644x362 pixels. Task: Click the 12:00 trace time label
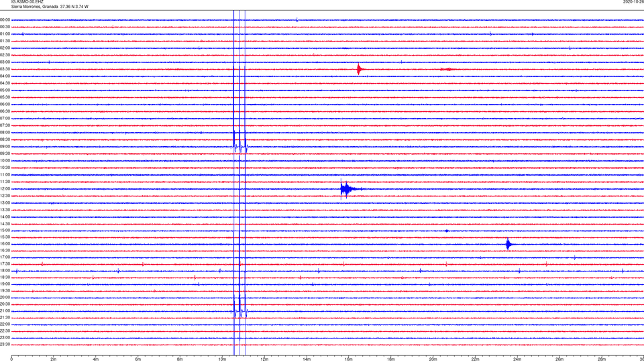pos(5,189)
